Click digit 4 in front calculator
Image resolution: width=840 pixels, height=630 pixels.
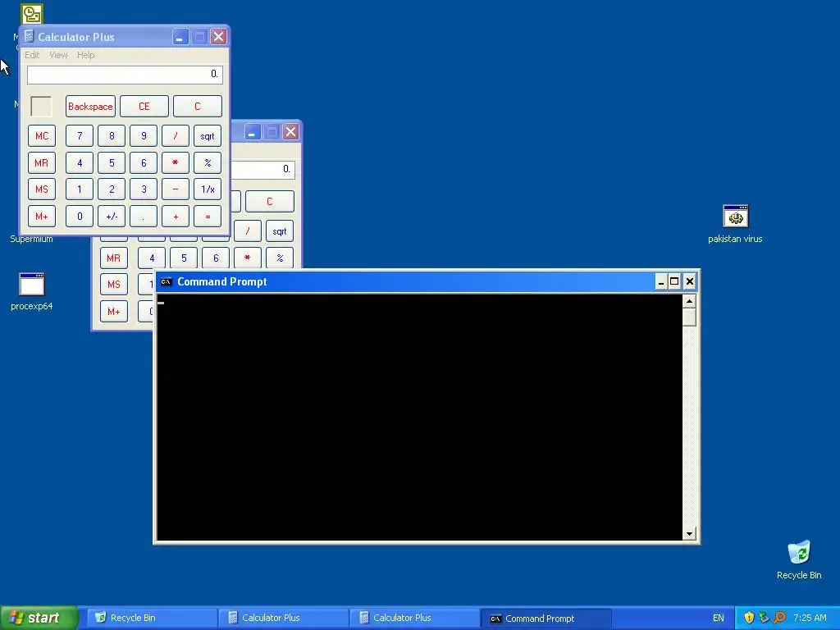tap(80, 163)
